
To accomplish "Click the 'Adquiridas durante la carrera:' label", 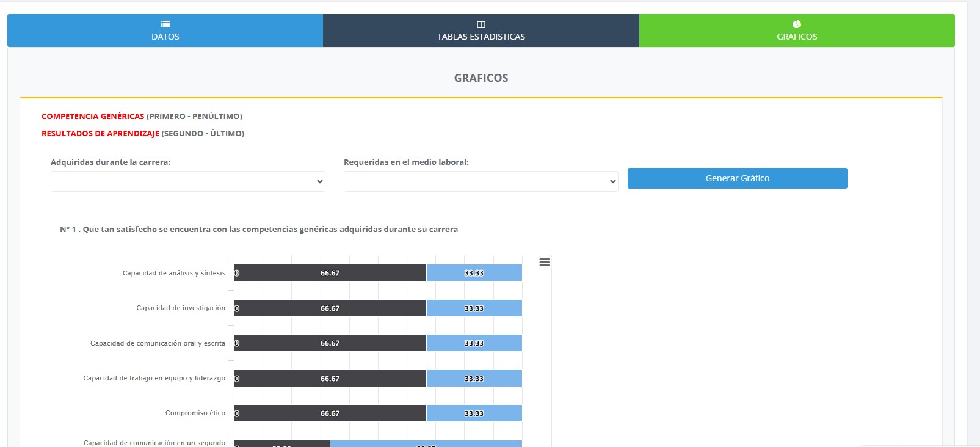I will tap(111, 162).
